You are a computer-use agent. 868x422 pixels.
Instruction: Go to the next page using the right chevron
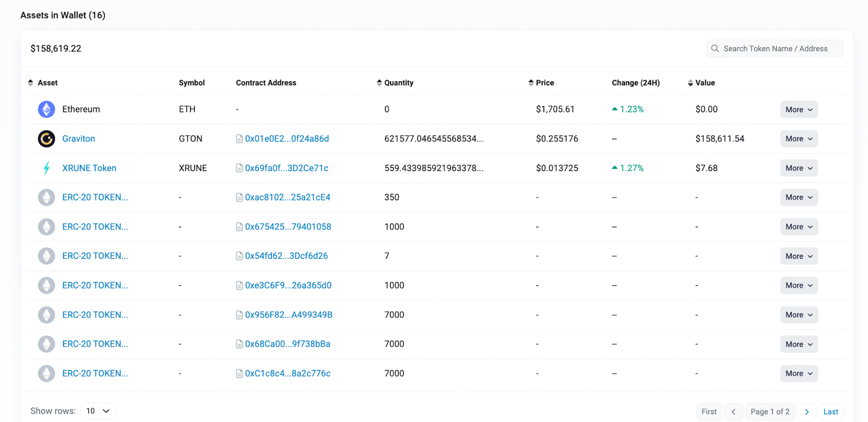(807, 412)
